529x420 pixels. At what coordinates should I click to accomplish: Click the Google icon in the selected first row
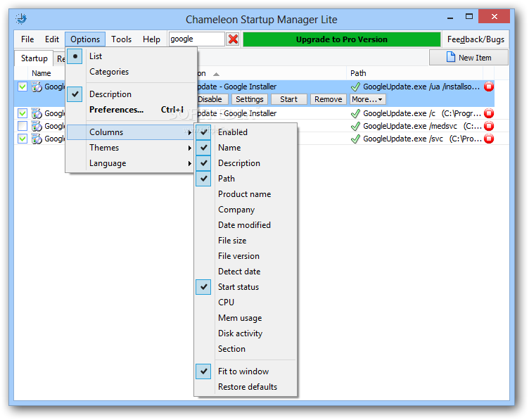pos(37,87)
